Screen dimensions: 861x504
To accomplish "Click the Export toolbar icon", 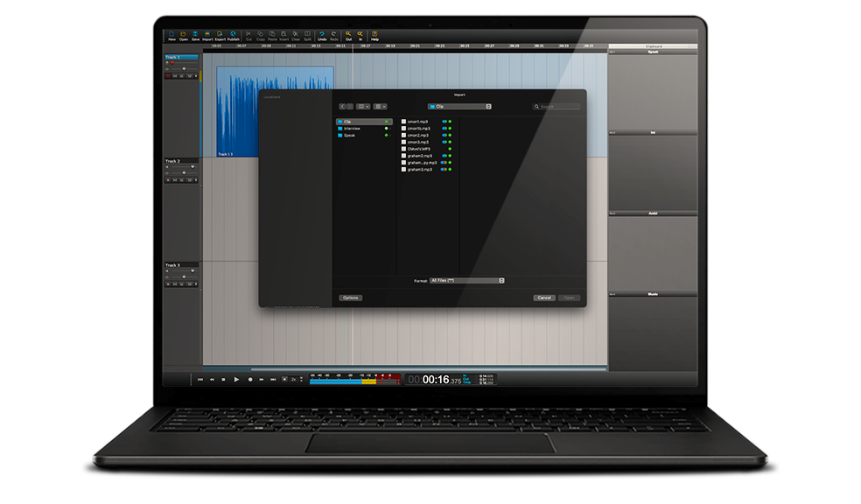I will click(220, 36).
